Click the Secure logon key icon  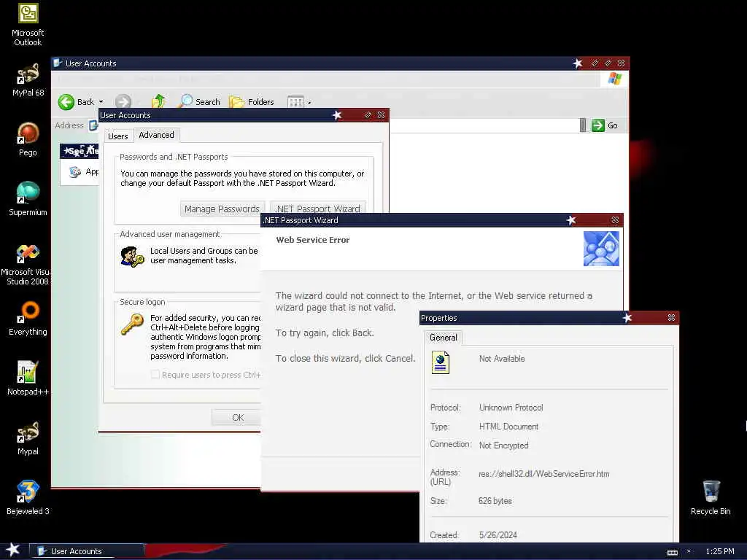coord(132,324)
